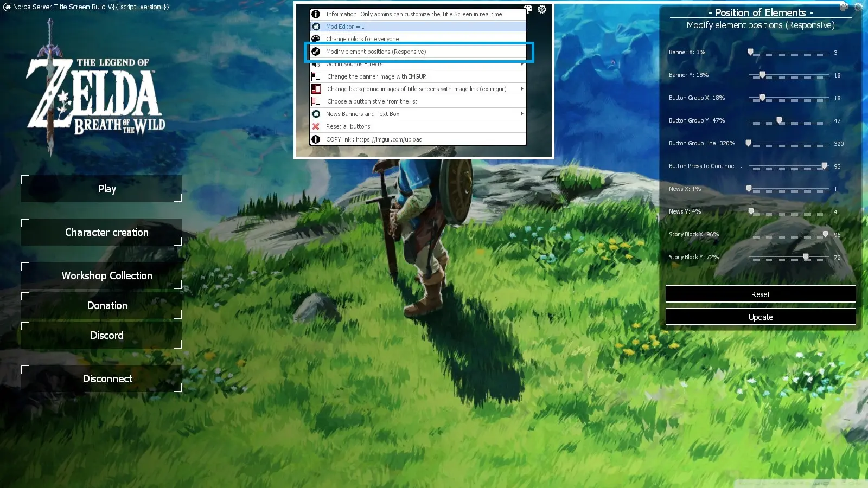Click the Button Group Y slider handle
Screen dimensions: 868x488
coord(779,120)
